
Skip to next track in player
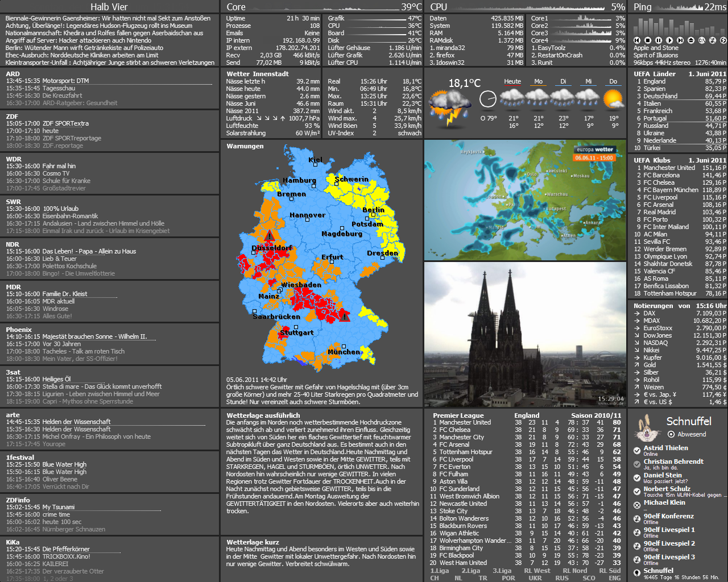click(x=680, y=40)
